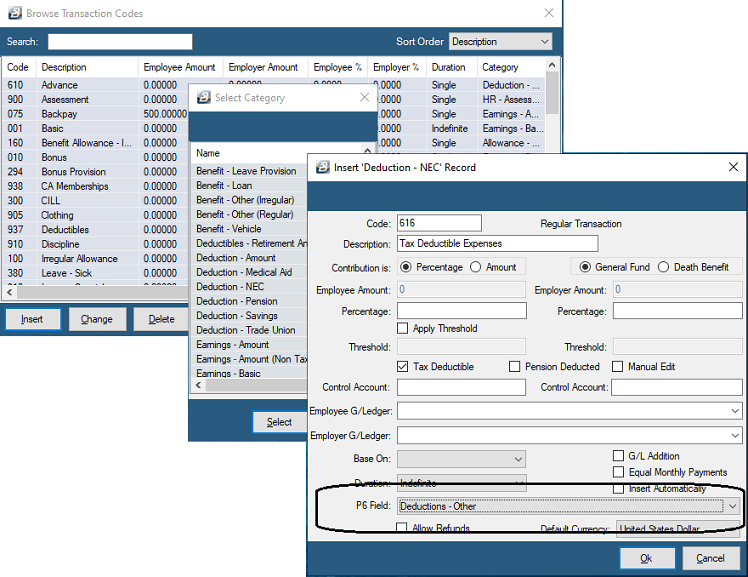The image size is (748, 577).
Task: Click the Category column header
Action: (x=511, y=67)
